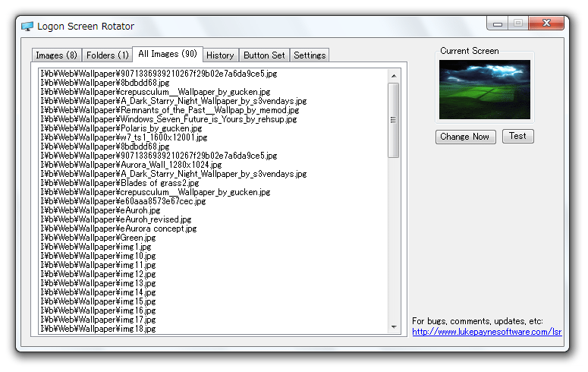Switch to the Images (8) tab

pyautogui.click(x=57, y=55)
